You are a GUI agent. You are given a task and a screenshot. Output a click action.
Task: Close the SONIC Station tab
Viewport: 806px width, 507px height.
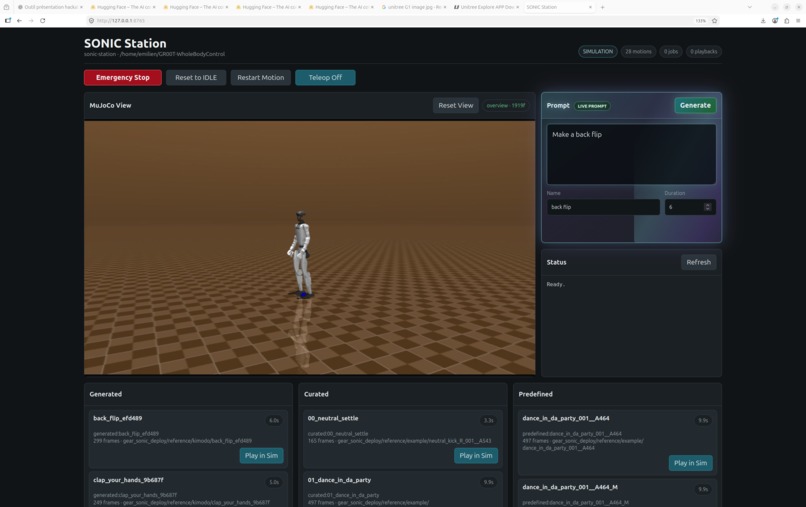tap(590, 7)
